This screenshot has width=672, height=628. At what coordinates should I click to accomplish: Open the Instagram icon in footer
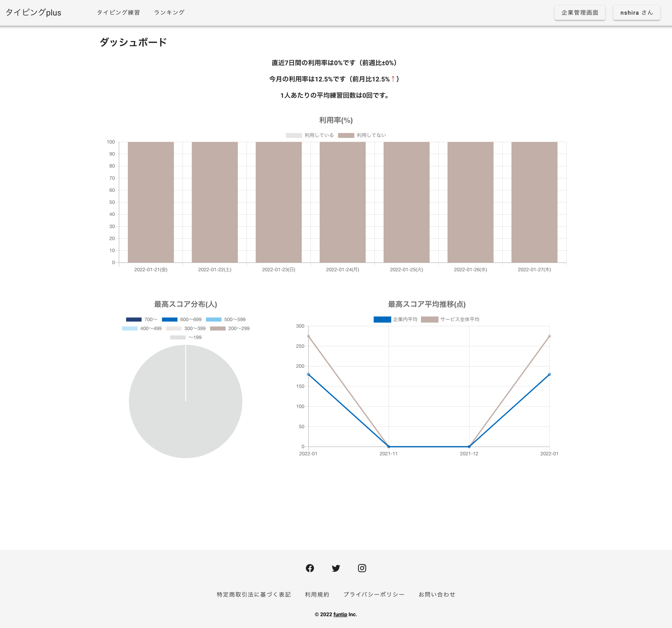pyautogui.click(x=362, y=568)
